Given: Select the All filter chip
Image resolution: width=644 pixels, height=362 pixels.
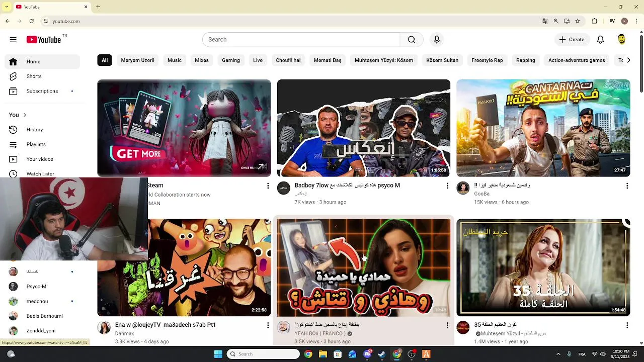Looking at the screenshot, I should [x=105, y=60].
